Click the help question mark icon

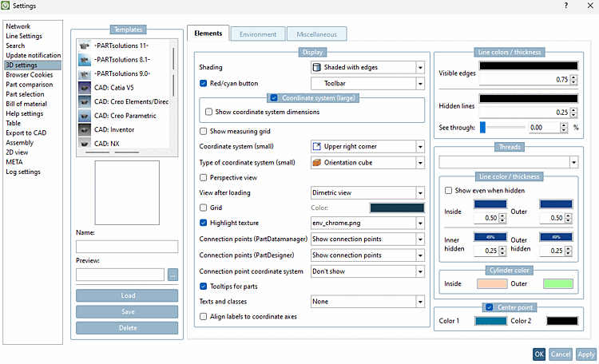[565, 6]
